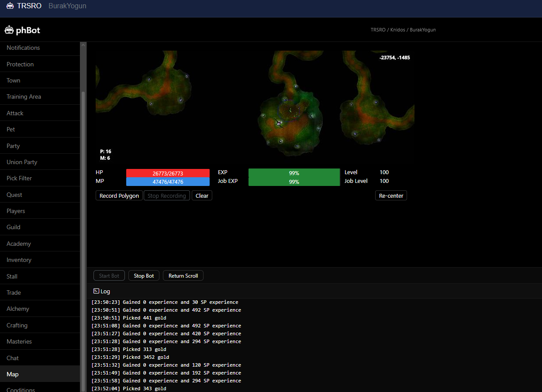Screen dimensions: 542x392
Task: Open the Notifications section
Action: point(23,48)
